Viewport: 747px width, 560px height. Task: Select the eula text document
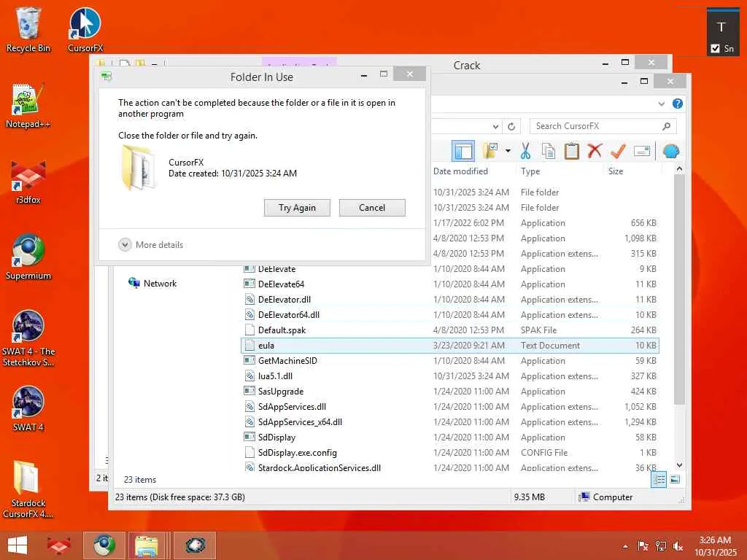coord(449,345)
